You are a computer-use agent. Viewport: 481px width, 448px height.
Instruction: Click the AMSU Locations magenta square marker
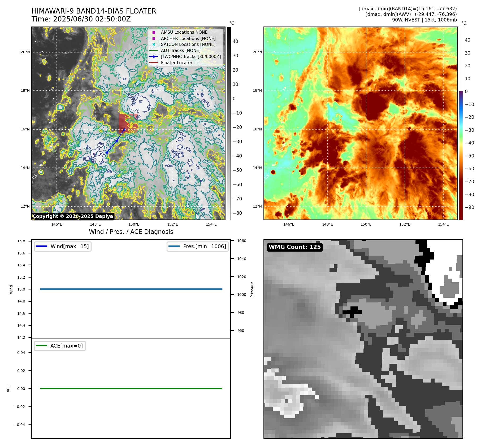point(154,32)
